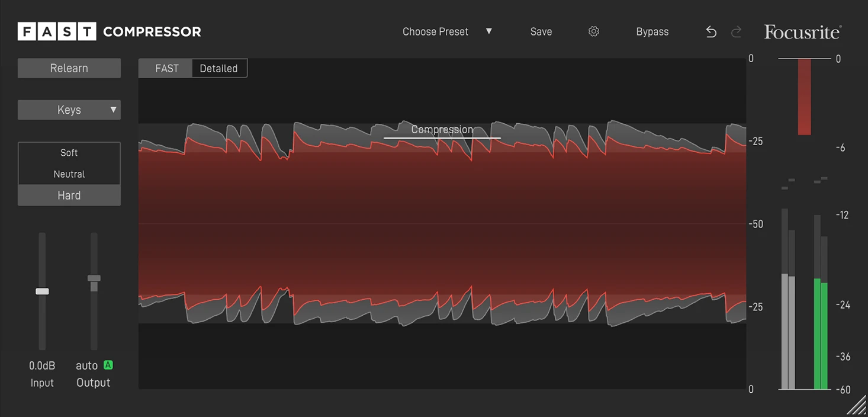Click the -50 scale label

tap(756, 224)
